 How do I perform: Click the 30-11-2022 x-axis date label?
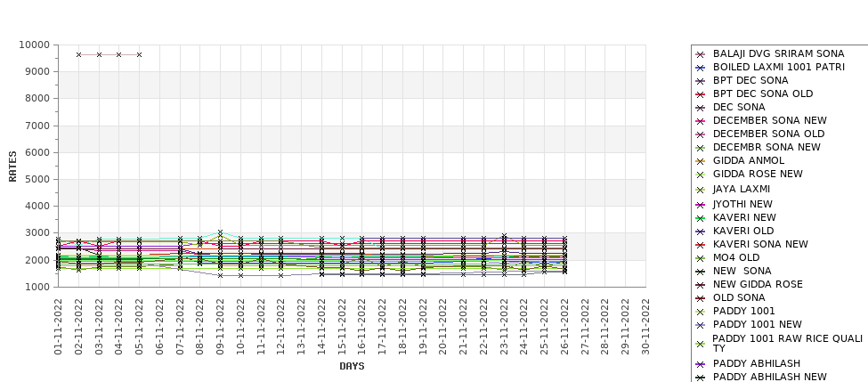[645, 327]
